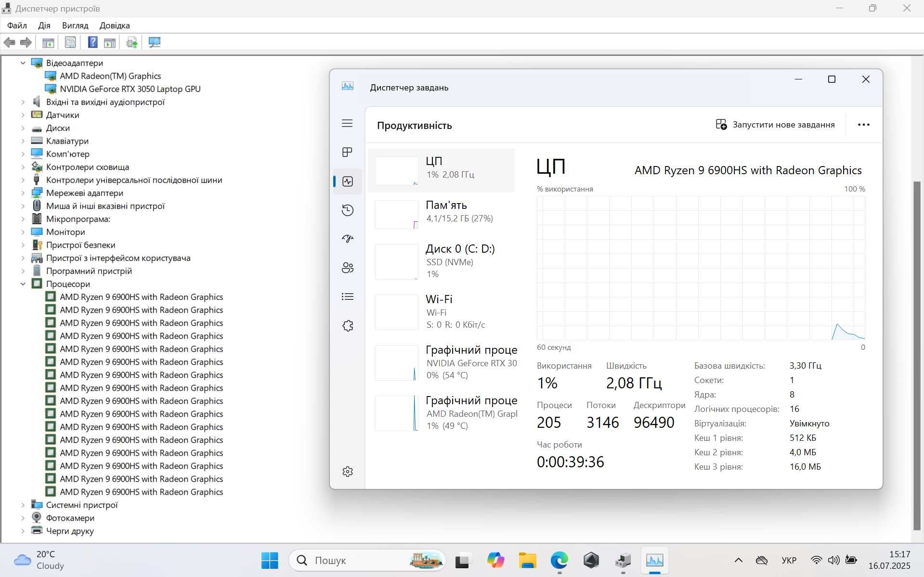Image resolution: width=924 pixels, height=577 pixels.
Task: Click Task Manager icon on taskbar
Action: click(x=655, y=560)
